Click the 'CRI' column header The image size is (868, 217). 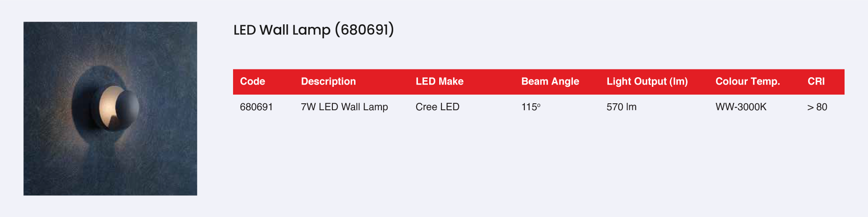pyautogui.click(x=816, y=82)
